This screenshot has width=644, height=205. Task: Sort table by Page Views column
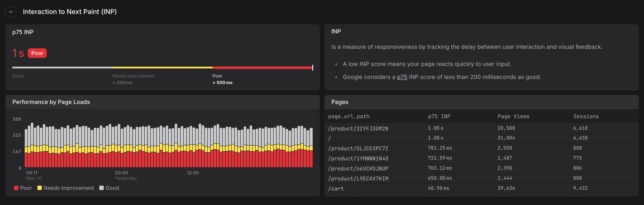pos(513,116)
